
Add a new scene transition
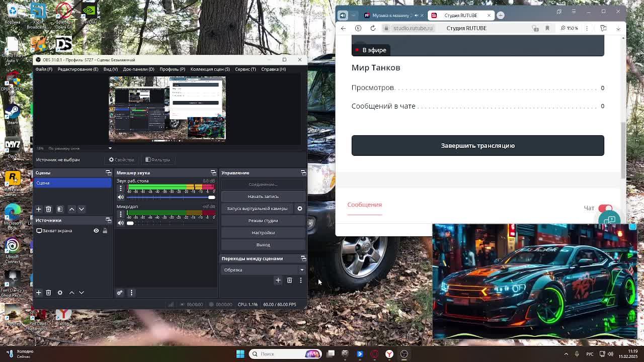click(278, 281)
